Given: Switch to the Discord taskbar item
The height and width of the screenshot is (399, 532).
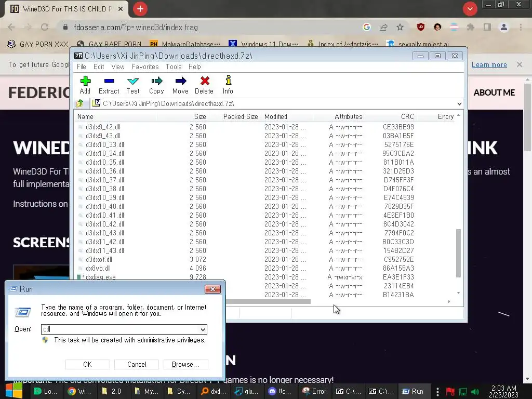Looking at the screenshot, I should coord(280,391).
